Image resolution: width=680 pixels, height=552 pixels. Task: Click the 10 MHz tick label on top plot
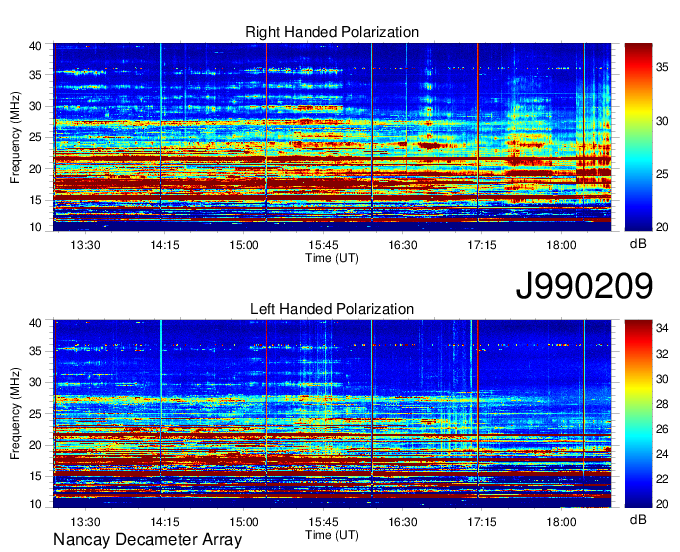(35, 227)
